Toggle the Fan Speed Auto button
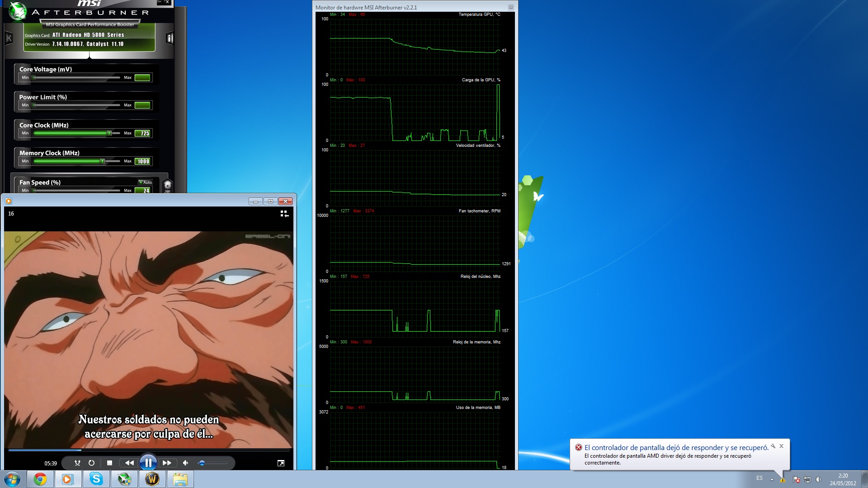 click(x=146, y=182)
